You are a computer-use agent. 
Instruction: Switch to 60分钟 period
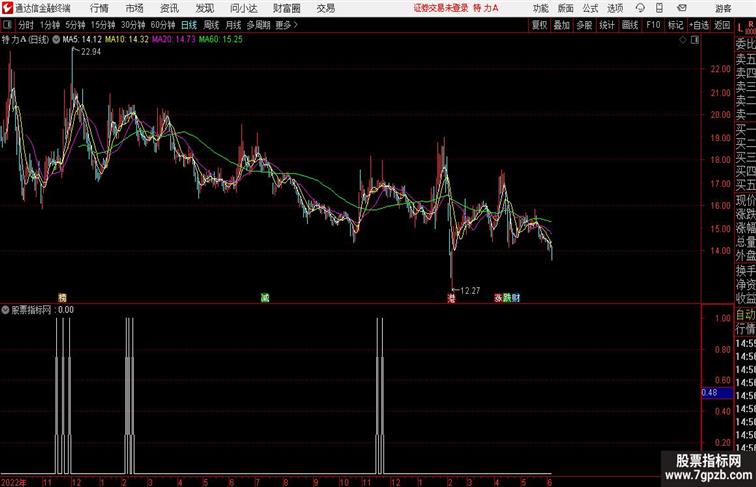(x=163, y=25)
